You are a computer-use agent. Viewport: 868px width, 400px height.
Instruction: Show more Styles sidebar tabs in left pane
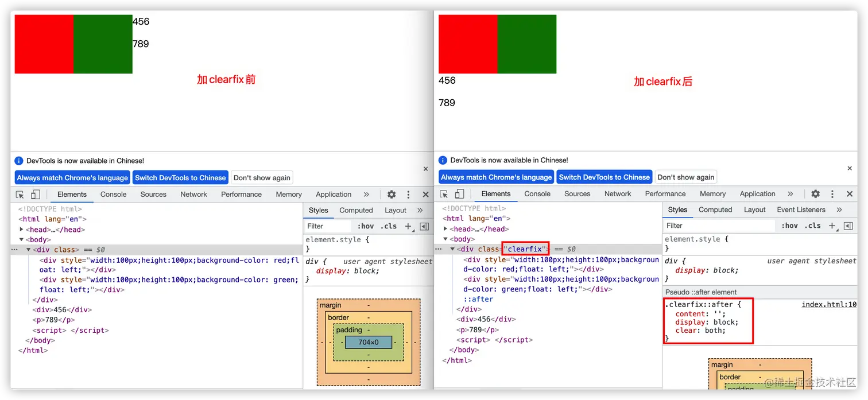420,211
